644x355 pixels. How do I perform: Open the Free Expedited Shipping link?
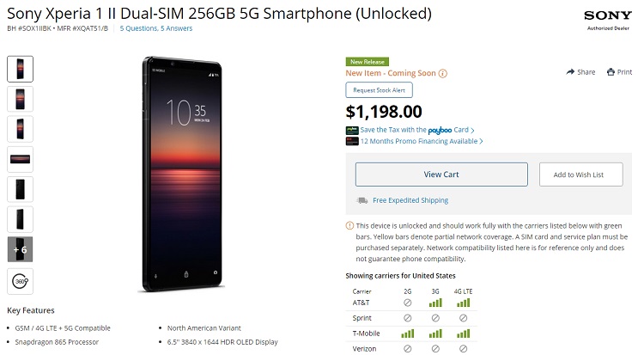(x=410, y=200)
